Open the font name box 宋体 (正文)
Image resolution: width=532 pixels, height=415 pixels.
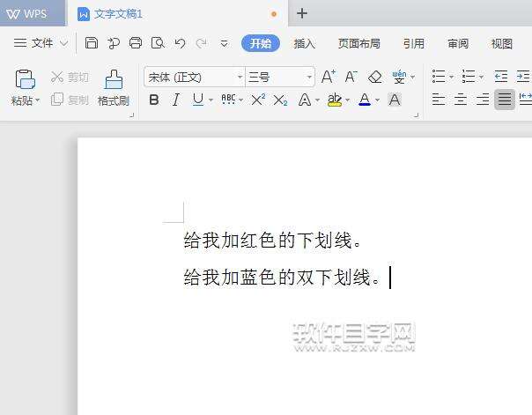tap(195, 78)
